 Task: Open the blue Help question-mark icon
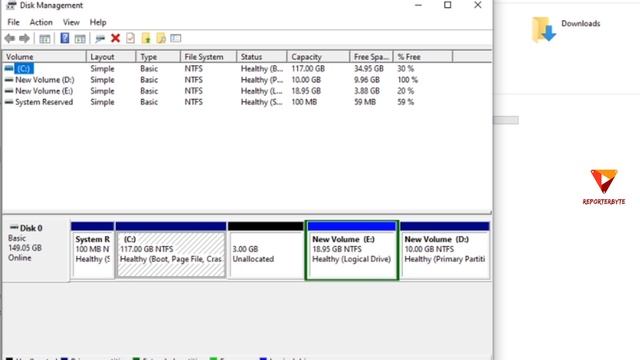[64, 38]
